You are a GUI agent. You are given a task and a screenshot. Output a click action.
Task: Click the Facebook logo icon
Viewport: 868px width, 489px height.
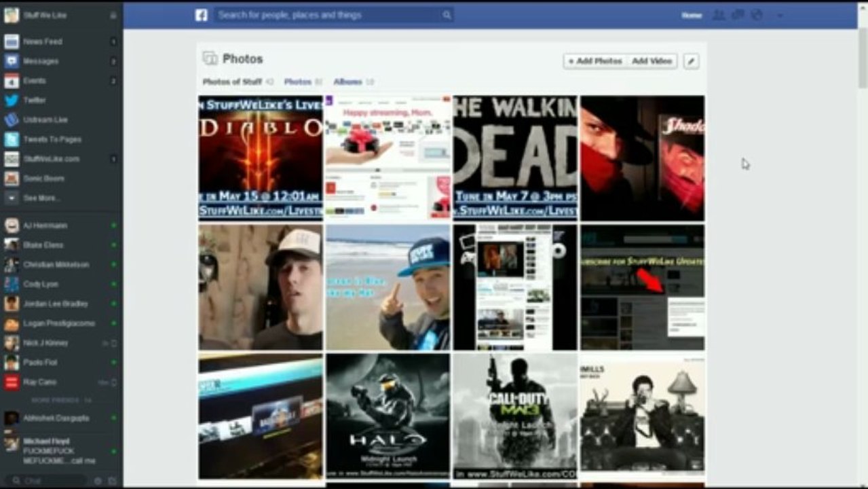(x=201, y=15)
